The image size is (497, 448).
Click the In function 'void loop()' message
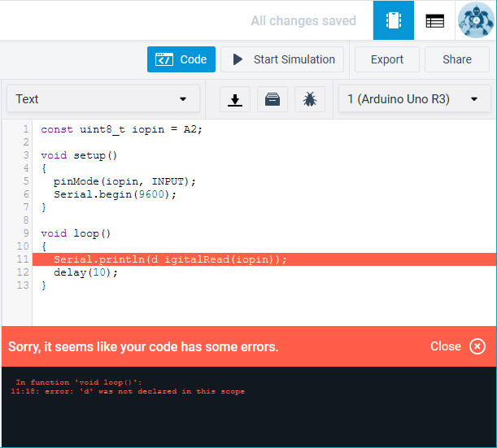[x=79, y=382]
